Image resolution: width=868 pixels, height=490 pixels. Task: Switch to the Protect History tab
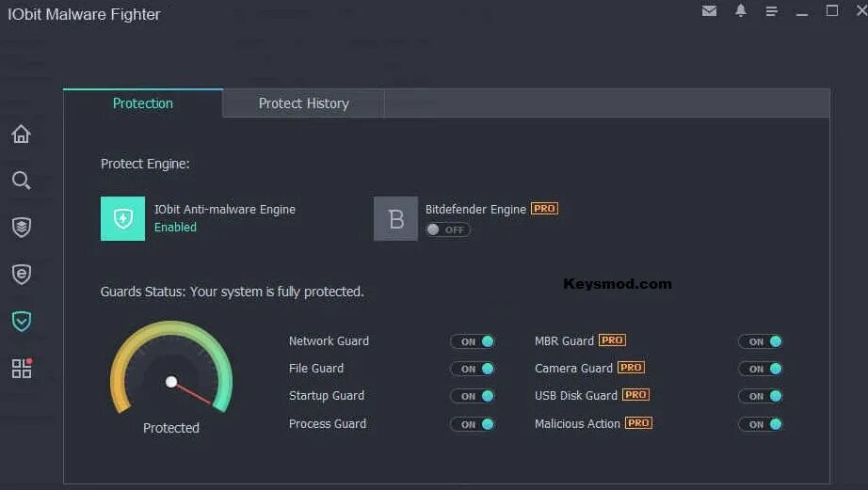pyautogui.click(x=303, y=103)
